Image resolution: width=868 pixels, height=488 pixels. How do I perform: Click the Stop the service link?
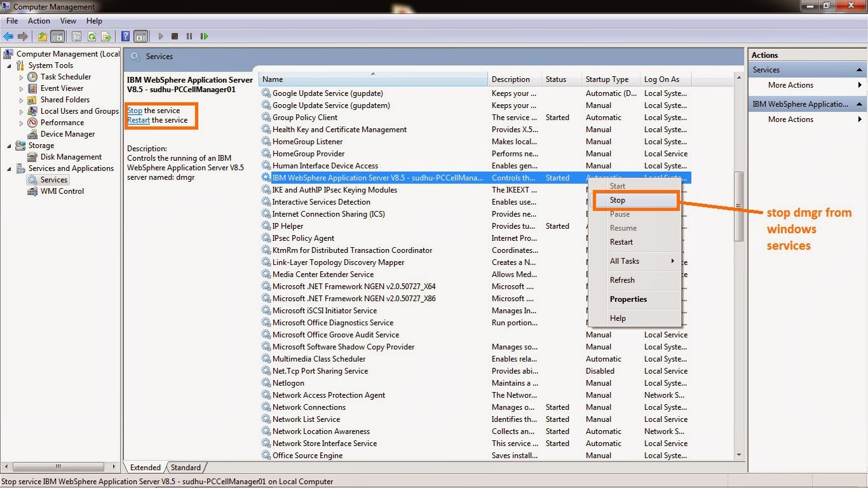(134, 110)
